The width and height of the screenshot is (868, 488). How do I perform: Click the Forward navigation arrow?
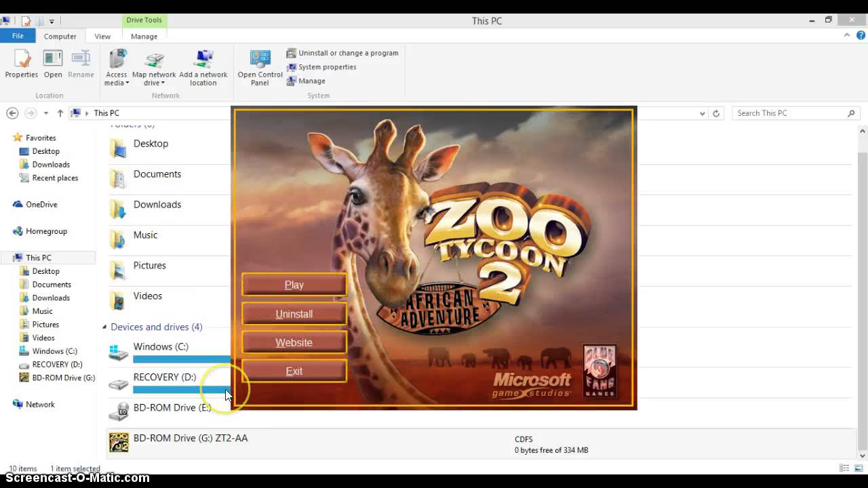pos(31,113)
